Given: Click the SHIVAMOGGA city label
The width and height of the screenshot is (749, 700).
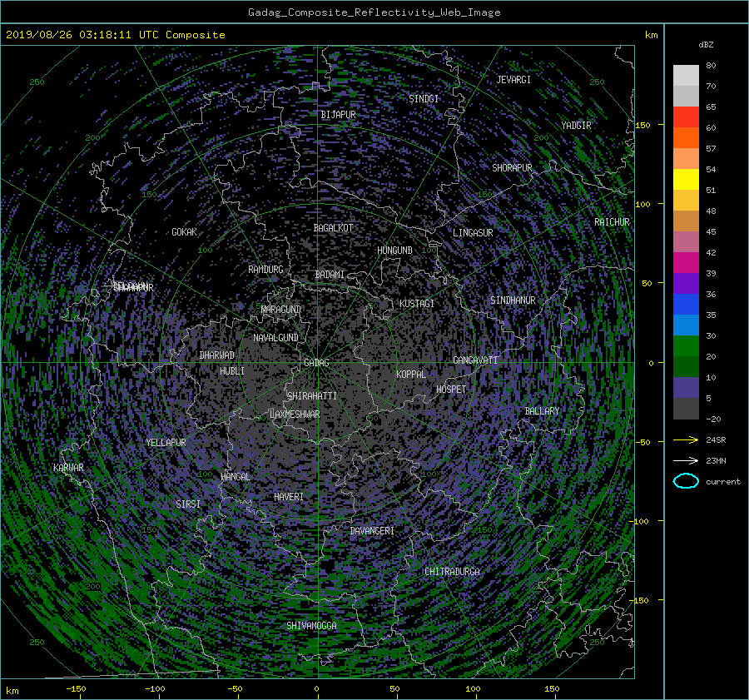Looking at the screenshot, I should tap(311, 626).
